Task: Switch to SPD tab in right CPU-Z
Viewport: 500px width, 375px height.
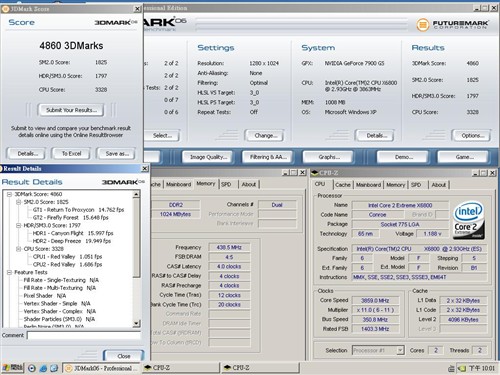Action: [416, 185]
